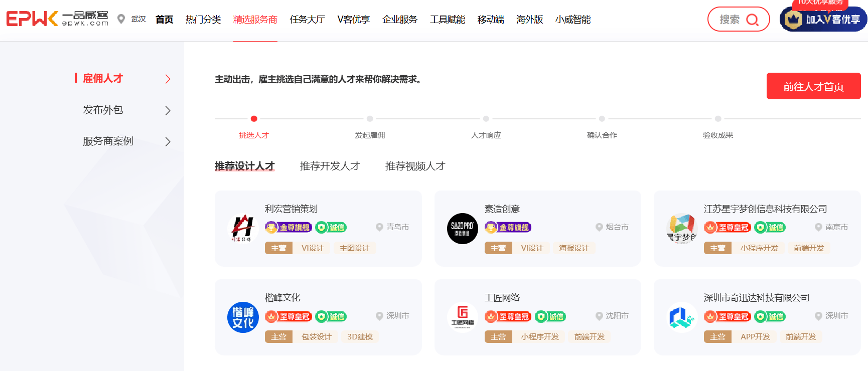
Task: Click 金尊旗舰 badge of 利宏营销策划
Action: point(288,228)
